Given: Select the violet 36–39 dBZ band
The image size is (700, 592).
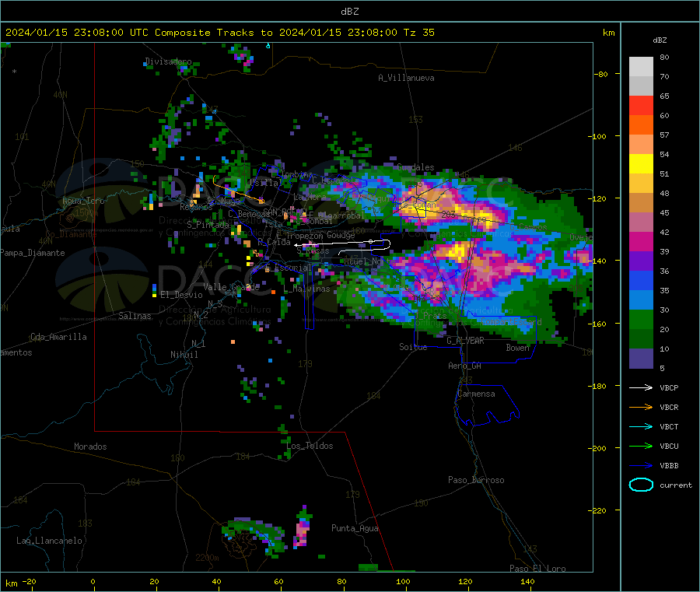Looking at the screenshot, I should click(x=641, y=261).
